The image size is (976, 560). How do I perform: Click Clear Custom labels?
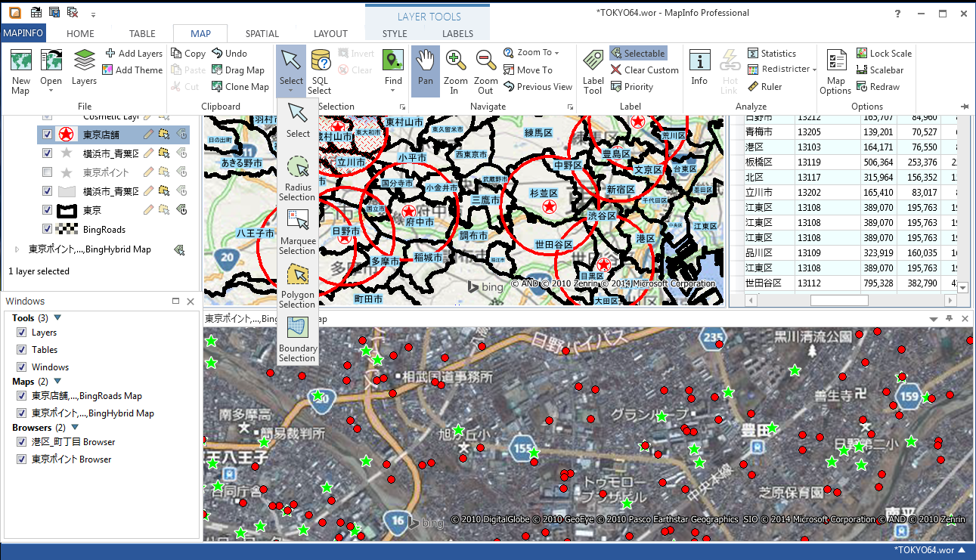(x=645, y=70)
